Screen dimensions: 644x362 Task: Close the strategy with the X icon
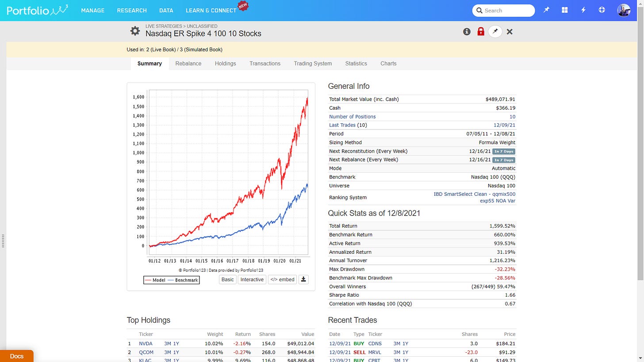pyautogui.click(x=510, y=31)
